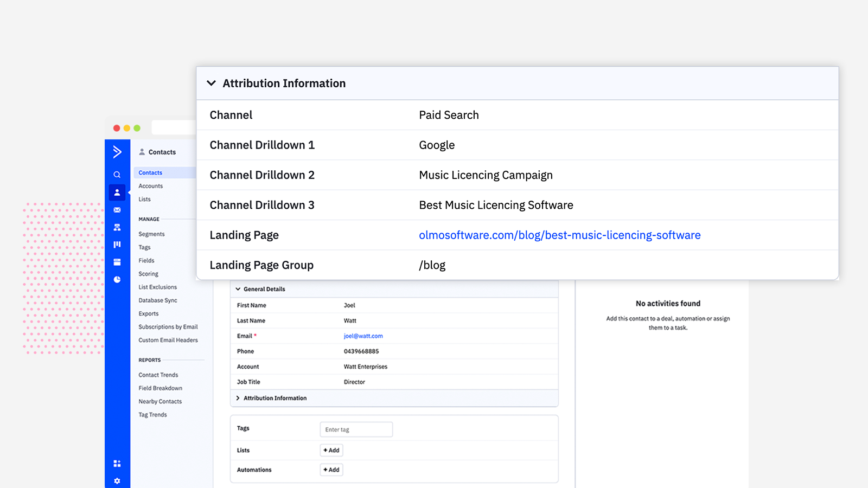This screenshot has width=868, height=488.
Task: Open Database Sync under Manage
Action: 157,300
